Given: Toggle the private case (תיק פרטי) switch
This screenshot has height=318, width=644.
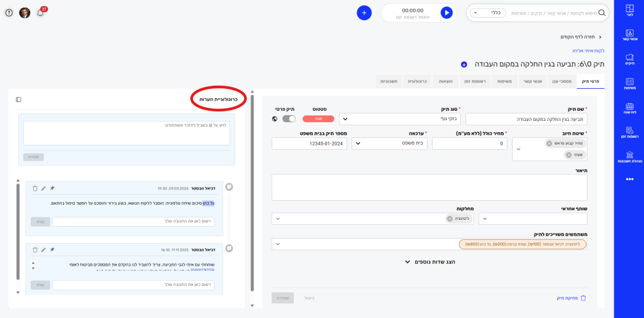Looking at the screenshot, I should coord(289,118).
